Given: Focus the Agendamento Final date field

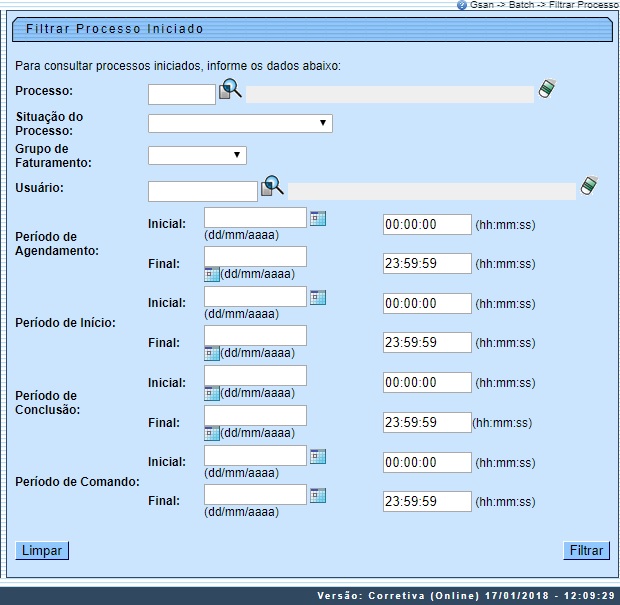Looking at the screenshot, I should (255, 257).
